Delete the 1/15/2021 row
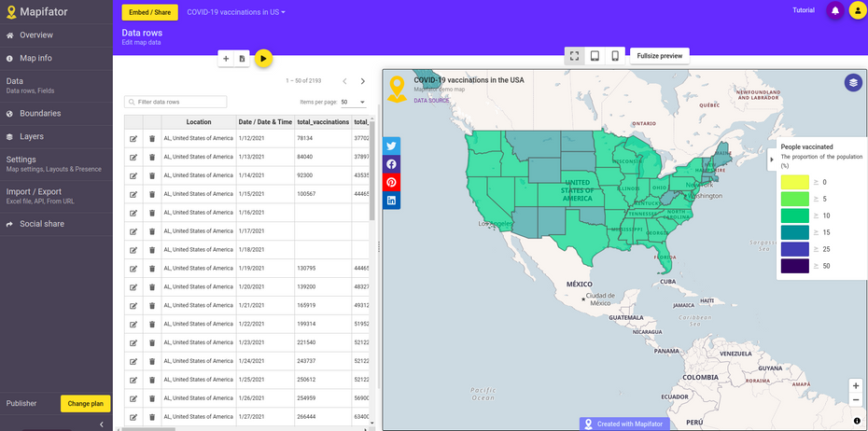This screenshot has width=868, height=431. click(x=152, y=194)
